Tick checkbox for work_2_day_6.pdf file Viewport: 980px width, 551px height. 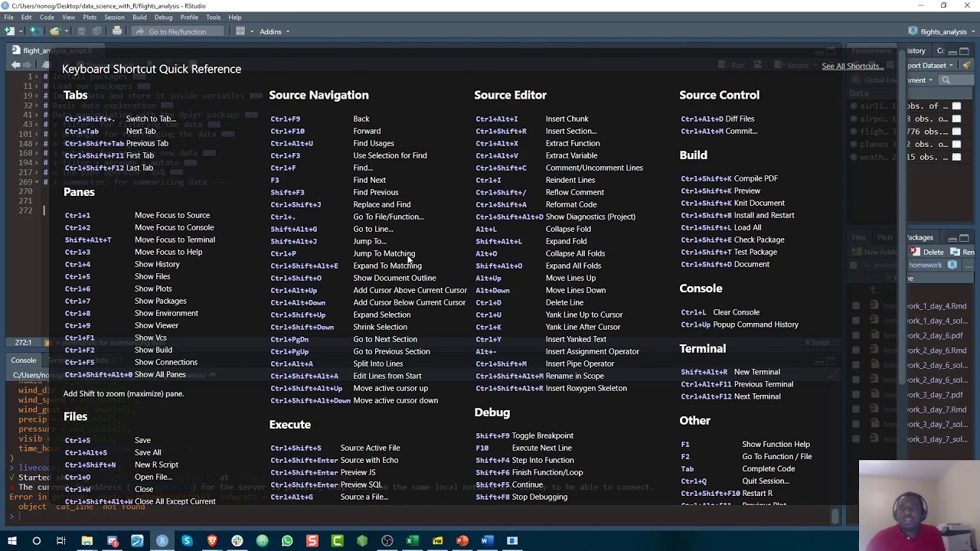click(856, 336)
